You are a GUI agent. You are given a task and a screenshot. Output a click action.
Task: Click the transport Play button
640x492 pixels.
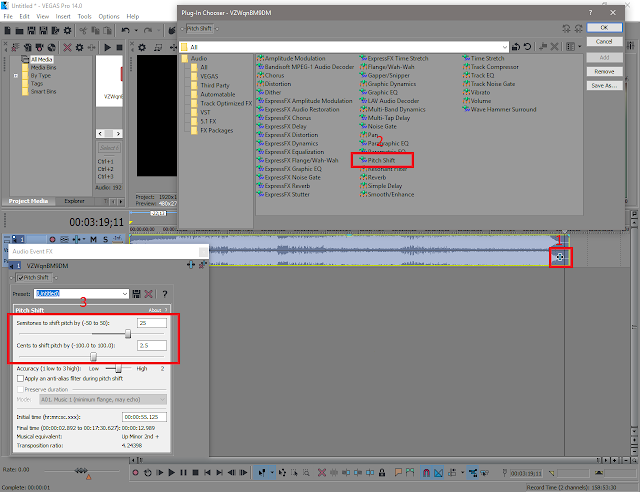(171, 473)
